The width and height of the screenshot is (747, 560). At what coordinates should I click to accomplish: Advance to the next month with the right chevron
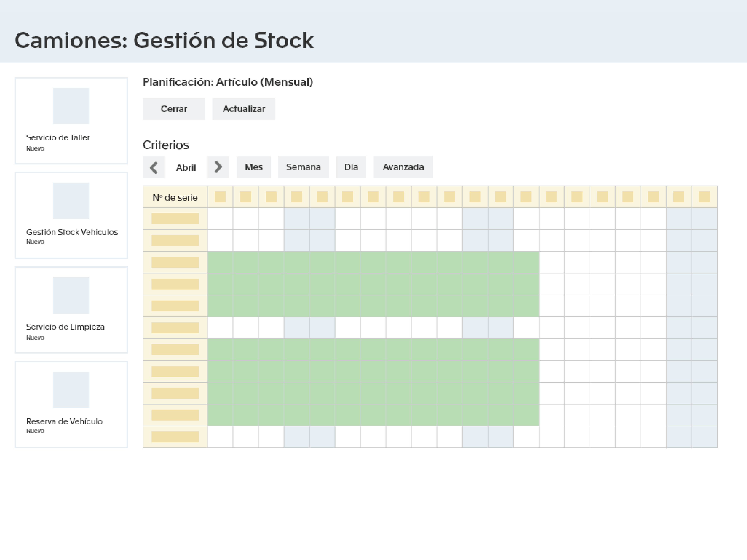point(218,167)
